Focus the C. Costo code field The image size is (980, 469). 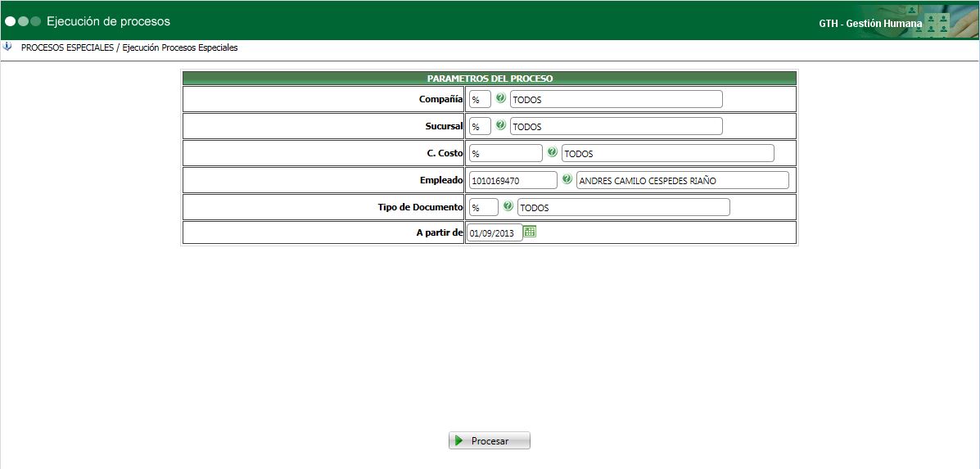(506, 153)
